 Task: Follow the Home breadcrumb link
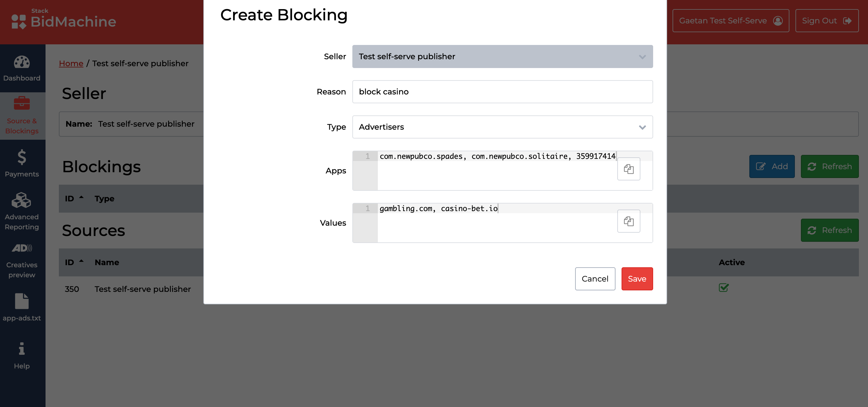point(71,63)
